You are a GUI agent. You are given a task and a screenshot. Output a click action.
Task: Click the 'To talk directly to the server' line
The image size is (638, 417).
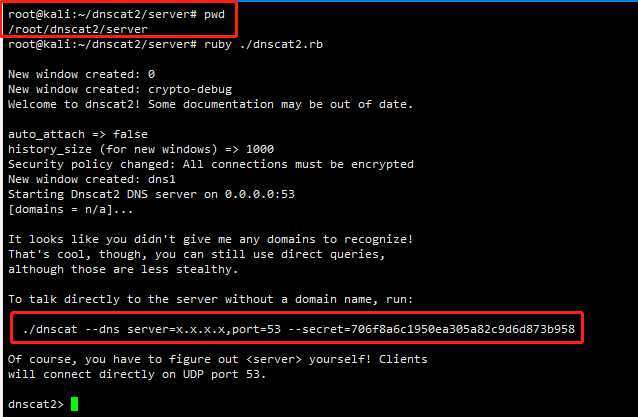point(211,299)
